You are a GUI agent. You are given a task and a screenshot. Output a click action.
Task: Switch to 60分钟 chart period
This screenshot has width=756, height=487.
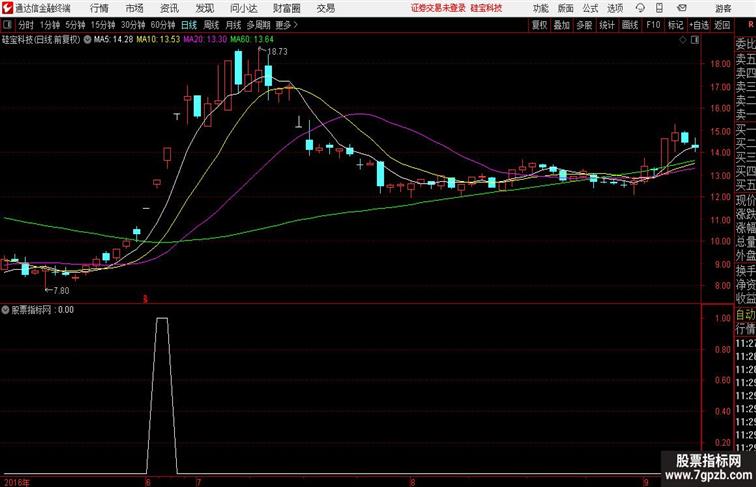[163, 25]
